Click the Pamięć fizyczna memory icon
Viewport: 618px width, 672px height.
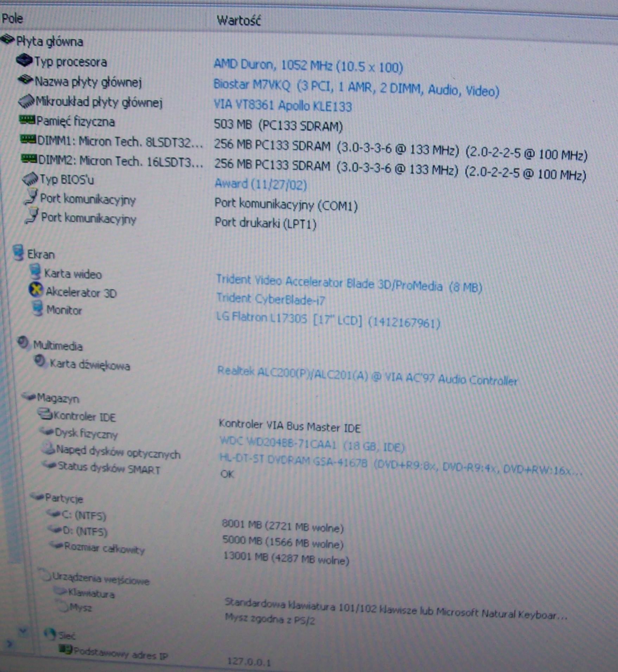tap(27, 120)
